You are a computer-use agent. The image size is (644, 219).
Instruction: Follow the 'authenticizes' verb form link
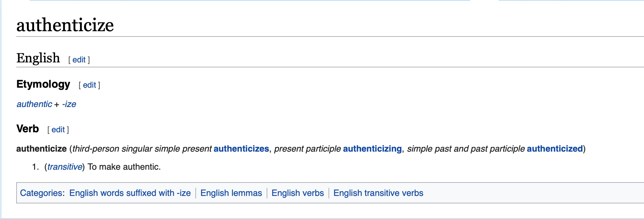point(241,149)
